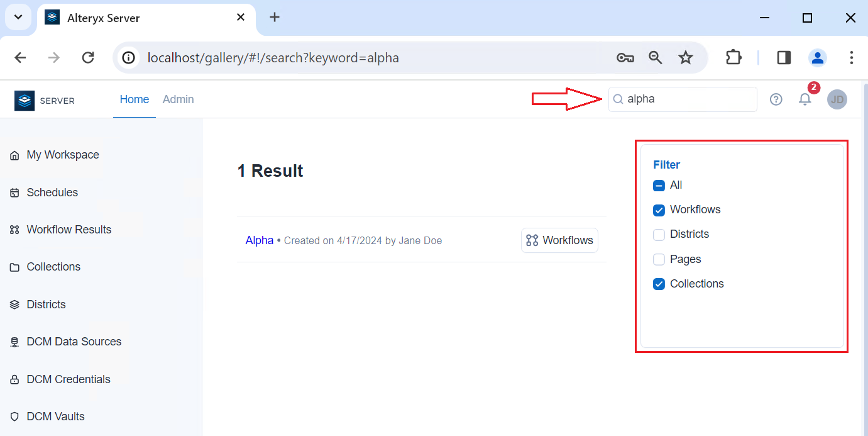Image resolution: width=868 pixels, height=436 pixels.
Task: Select the Schedules sidebar icon
Action: click(14, 192)
